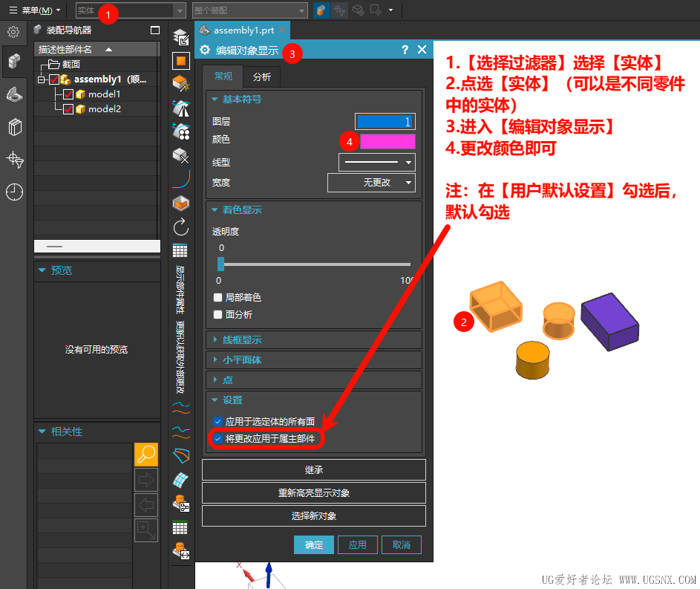Click the curved surface sweep icon
The width and height of the screenshot is (700, 589).
tap(181, 455)
